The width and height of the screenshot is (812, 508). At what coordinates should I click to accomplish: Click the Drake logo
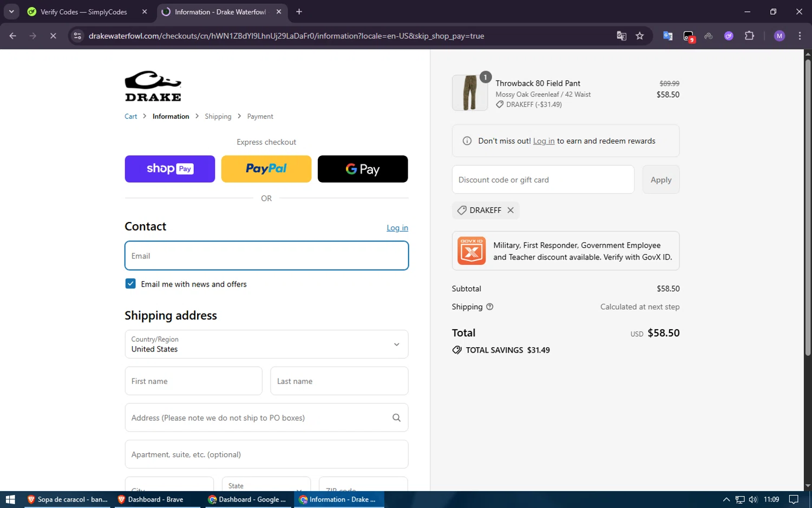tap(153, 86)
